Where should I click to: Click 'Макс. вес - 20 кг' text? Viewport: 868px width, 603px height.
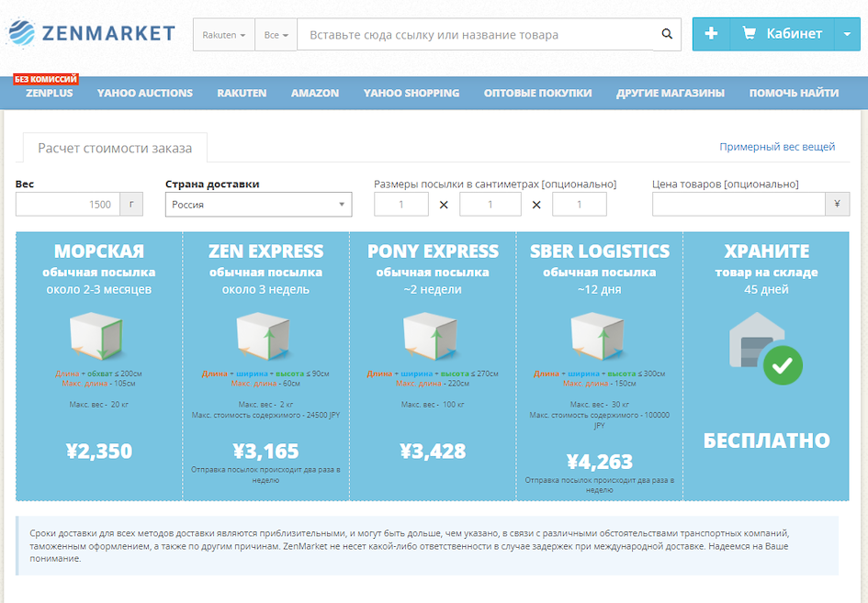99,405
